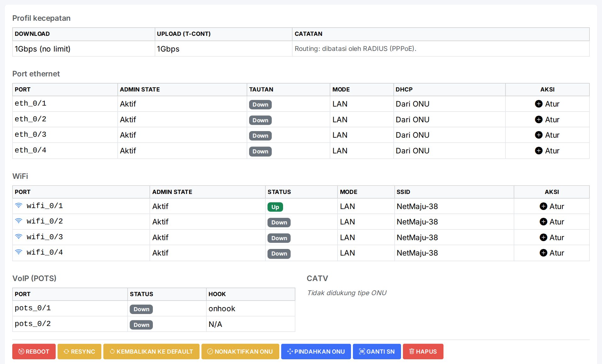The image size is (602, 364).
Task: Open Atur for the wifi_0/2 port
Action: coord(552,222)
